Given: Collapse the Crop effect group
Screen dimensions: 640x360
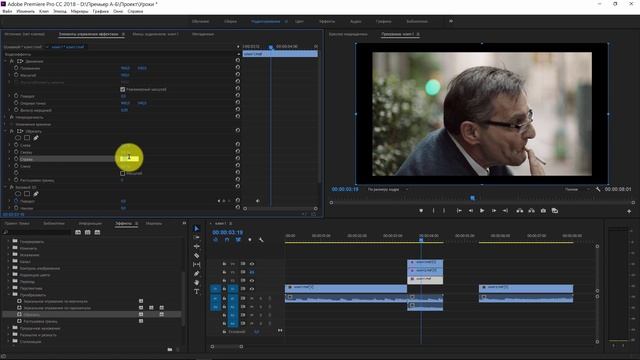Looking at the screenshot, I should [6, 131].
